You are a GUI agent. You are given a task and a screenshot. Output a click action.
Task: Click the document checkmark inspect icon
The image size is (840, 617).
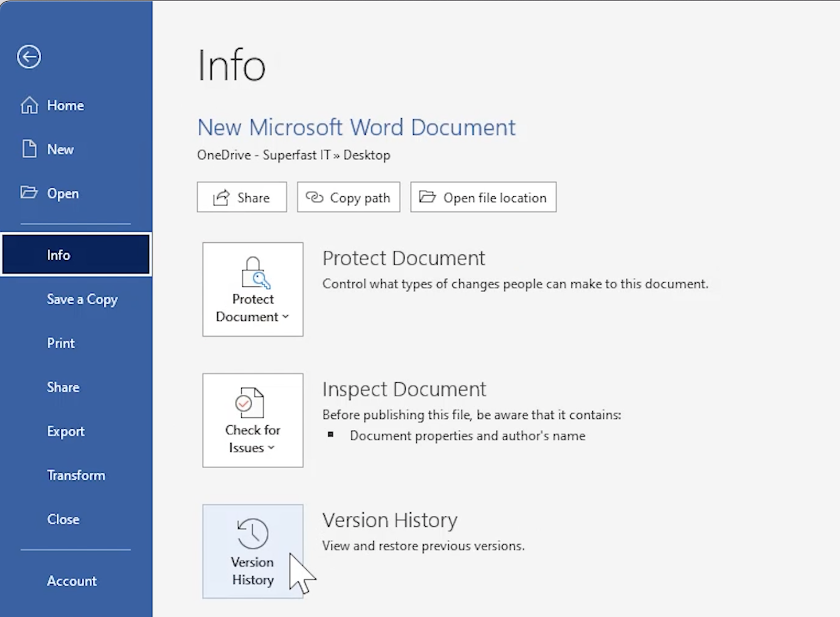(x=250, y=403)
